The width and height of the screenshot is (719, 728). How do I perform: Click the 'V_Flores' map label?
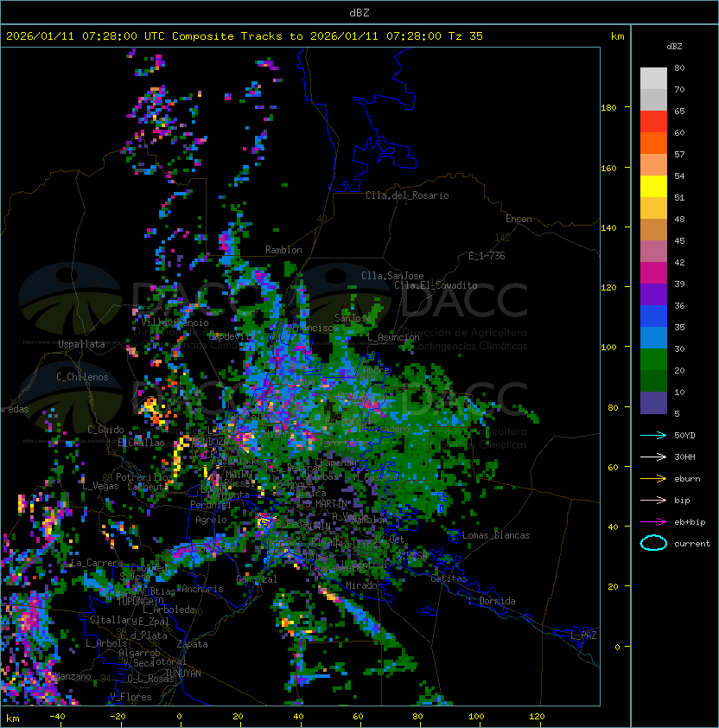click(x=130, y=697)
